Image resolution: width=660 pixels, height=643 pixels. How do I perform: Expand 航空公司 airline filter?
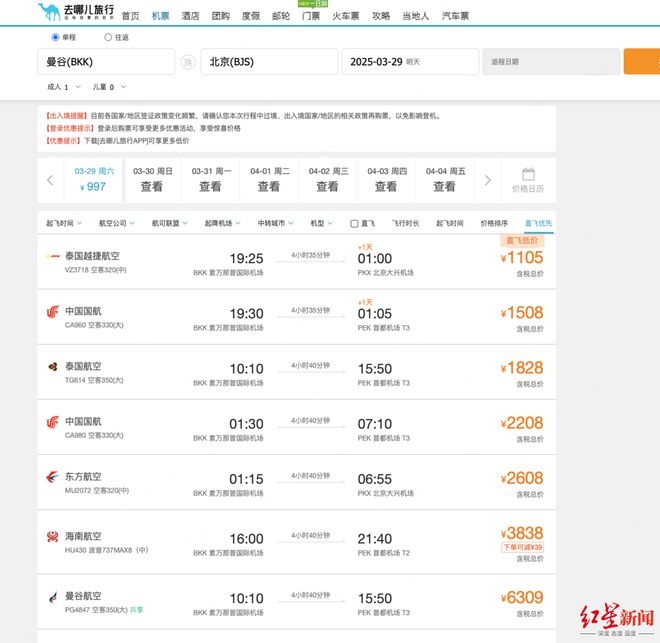[x=117, y=223]
